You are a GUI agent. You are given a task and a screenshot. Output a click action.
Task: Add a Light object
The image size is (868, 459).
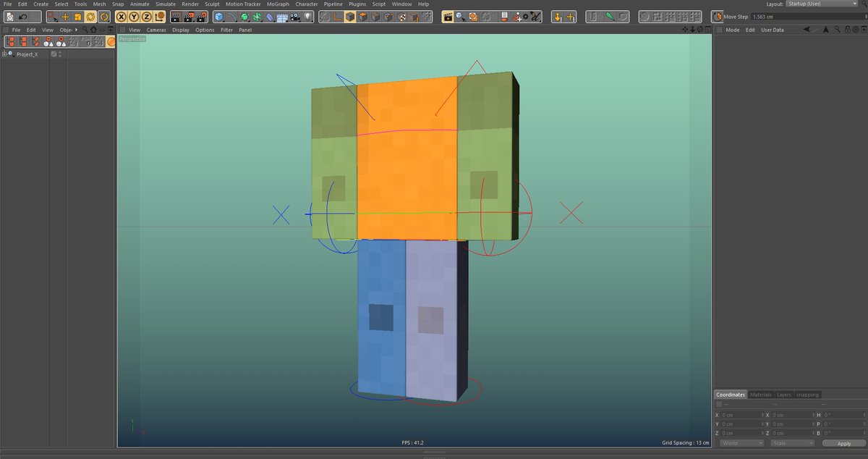pos(307,16)
